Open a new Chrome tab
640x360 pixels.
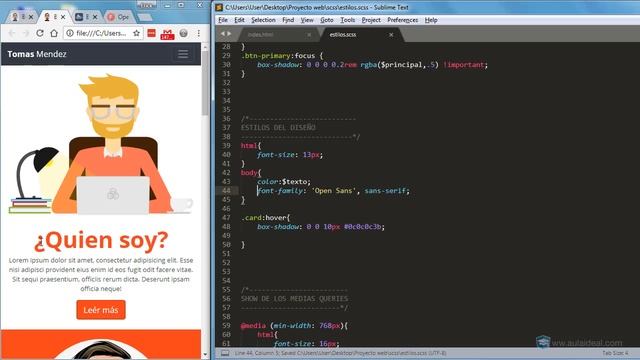point(144,17)
